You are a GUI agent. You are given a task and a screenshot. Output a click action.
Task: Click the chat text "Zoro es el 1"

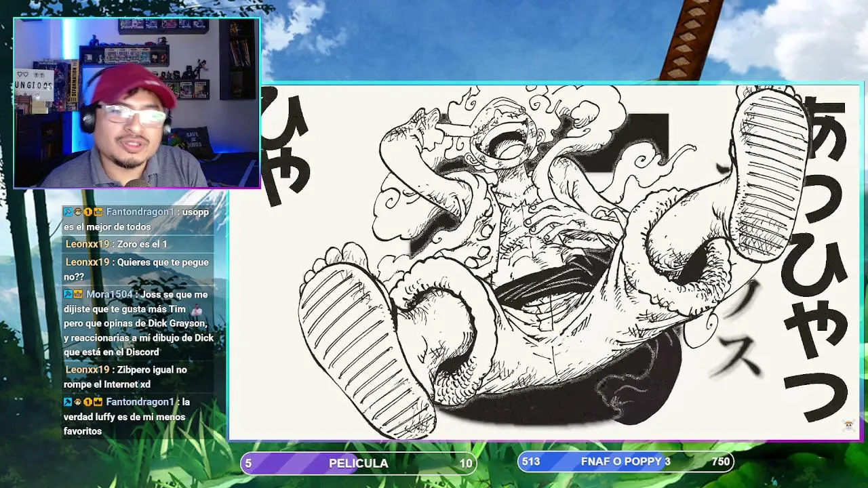pyautogui.click(x=142, y=244)
